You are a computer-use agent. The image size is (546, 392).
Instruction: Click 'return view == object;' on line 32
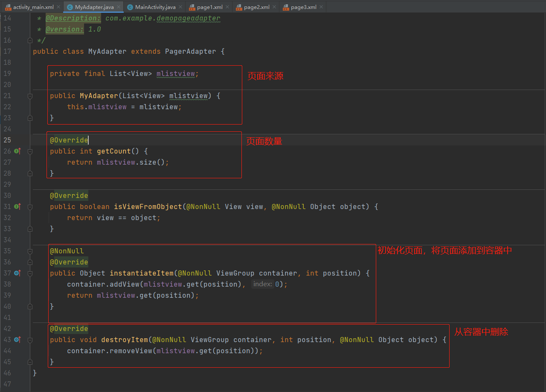point(114,218)
